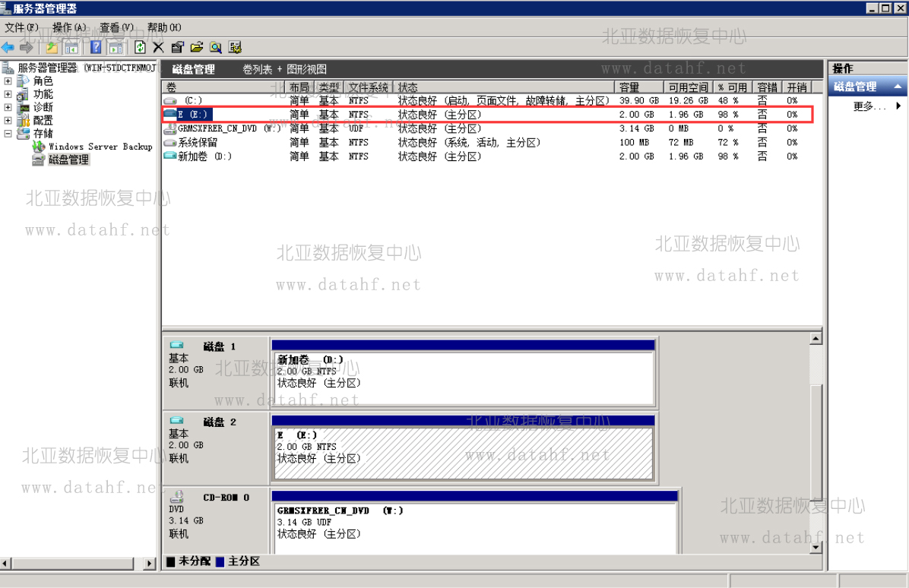Click the 磁盘 2 disk icon
The height and width of the screenshot is (588, 909).
point(177,421)
